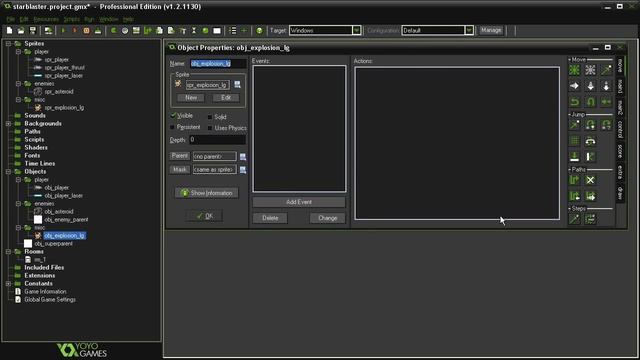Click the Manage configurations button

coord(491,30)
